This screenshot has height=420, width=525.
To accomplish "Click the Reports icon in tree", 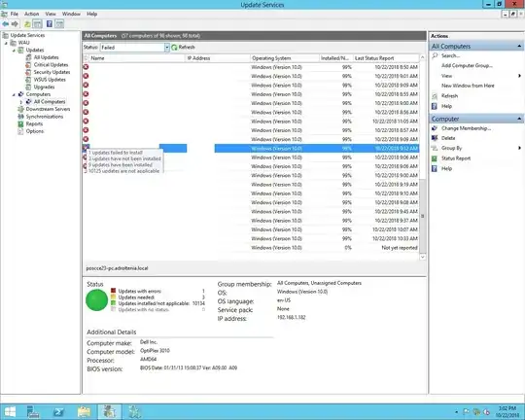I will coord(20,123).
